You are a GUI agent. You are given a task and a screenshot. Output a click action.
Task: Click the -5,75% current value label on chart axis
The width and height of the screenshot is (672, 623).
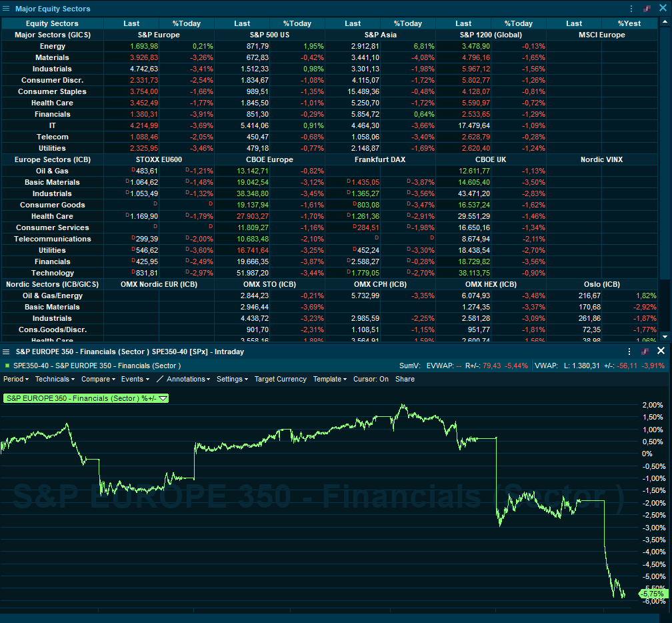coord(653,594)
